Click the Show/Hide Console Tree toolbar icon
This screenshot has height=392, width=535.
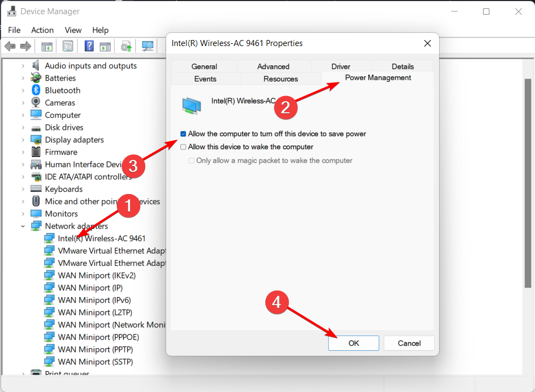(x=47, y=47)
